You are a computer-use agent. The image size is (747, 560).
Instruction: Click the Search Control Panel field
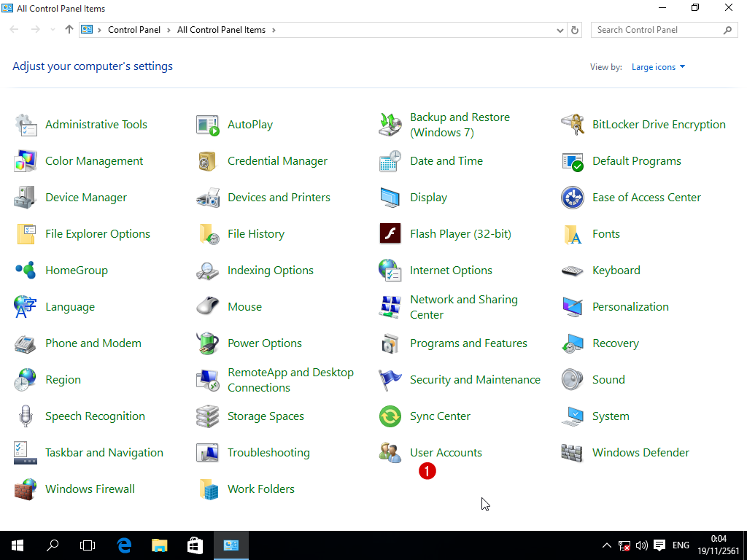click(657, 30)
